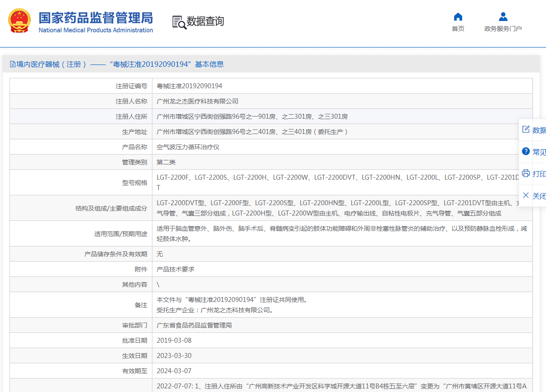Image resolution: width=546 pixels, height=392 pixels.
Task: Click the 适用于脑血管意外 intended use text
Action: (342, 234)
